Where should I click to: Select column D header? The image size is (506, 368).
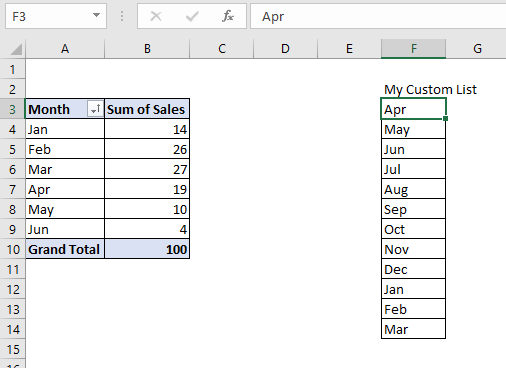[x=285, y=49]
